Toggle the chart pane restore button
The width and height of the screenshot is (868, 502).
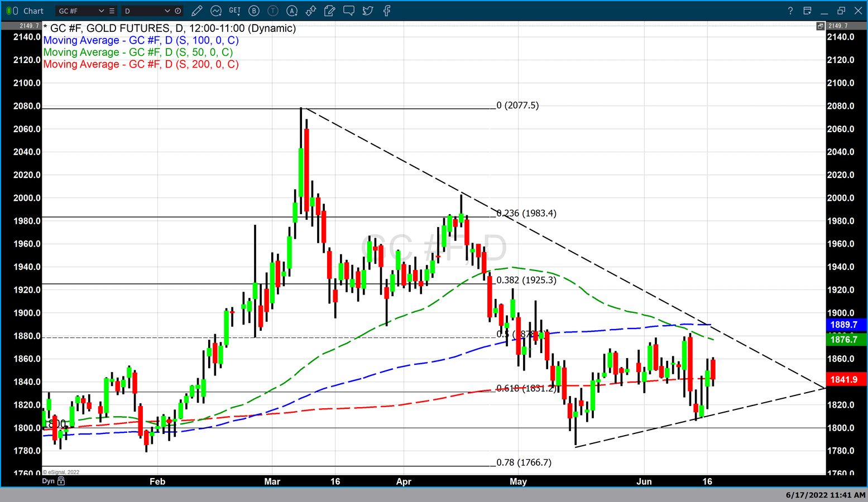tap(820, 26)
